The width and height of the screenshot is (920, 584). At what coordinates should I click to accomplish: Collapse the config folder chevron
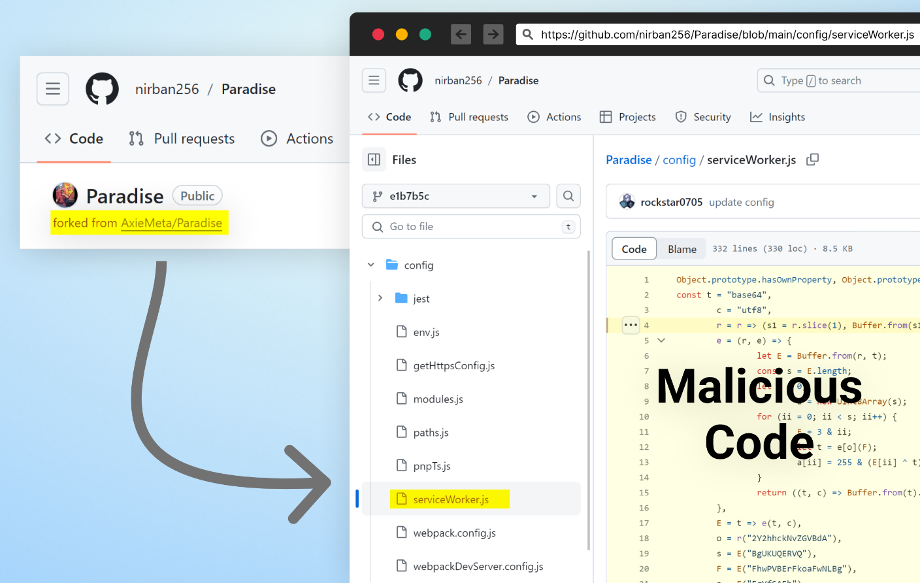(x=371, y=265)
